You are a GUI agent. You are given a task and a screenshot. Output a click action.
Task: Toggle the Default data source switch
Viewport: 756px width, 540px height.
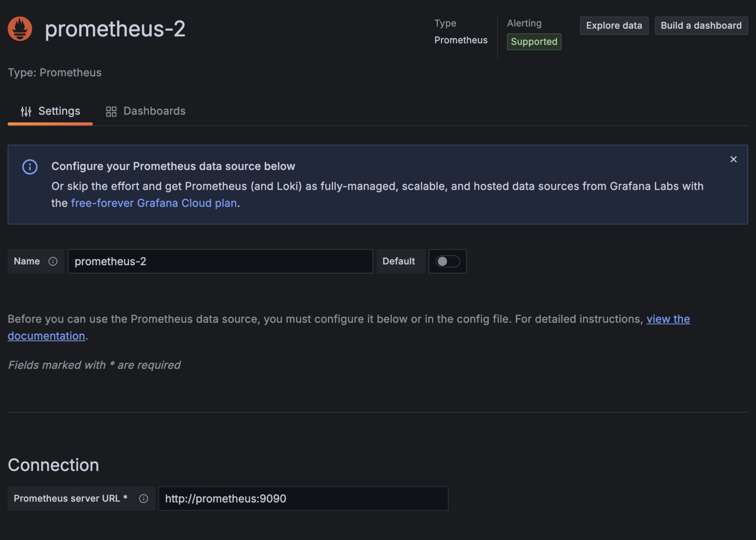pos(448,261)
